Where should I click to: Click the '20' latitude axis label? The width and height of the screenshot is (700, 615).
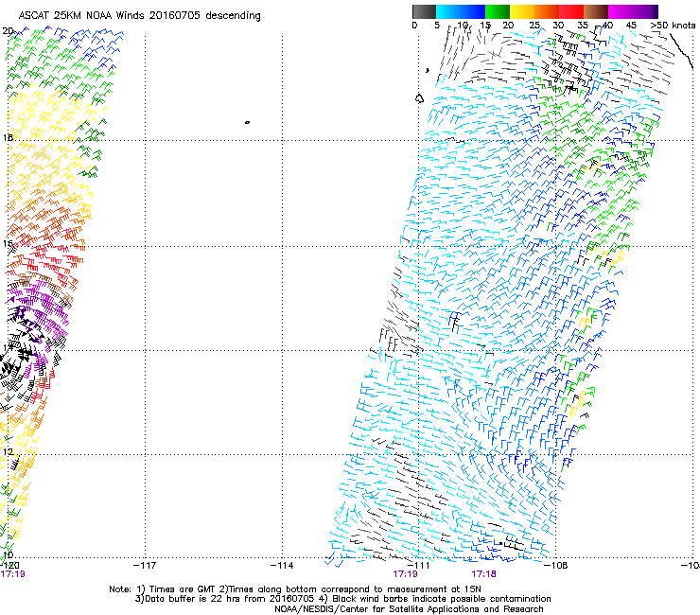(8, 31)
